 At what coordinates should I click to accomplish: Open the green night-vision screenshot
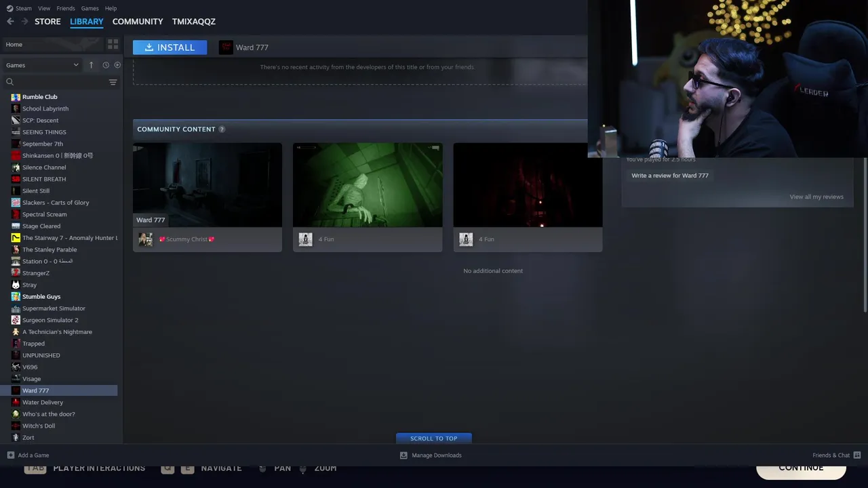click(x=368, y=185)
